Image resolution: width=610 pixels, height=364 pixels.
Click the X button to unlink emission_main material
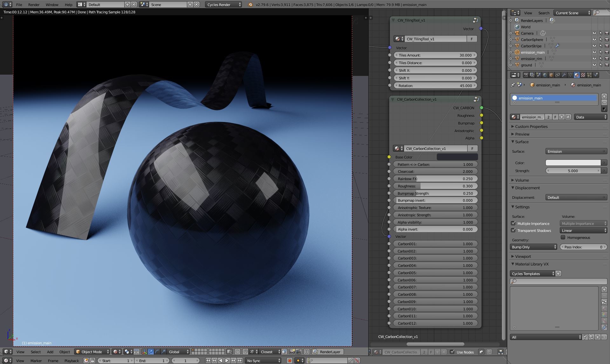pos(568,117)
